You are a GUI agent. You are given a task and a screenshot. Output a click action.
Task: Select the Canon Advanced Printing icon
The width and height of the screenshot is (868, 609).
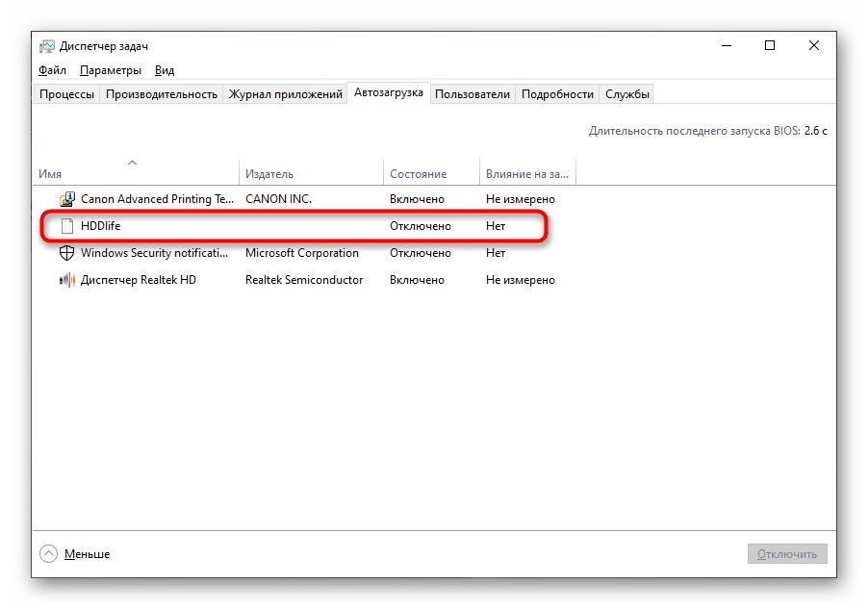click(x=67, y=199)
